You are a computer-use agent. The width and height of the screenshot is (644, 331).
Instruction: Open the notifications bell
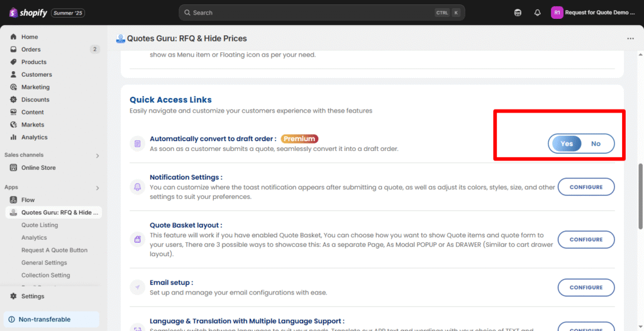click(537, 13)
